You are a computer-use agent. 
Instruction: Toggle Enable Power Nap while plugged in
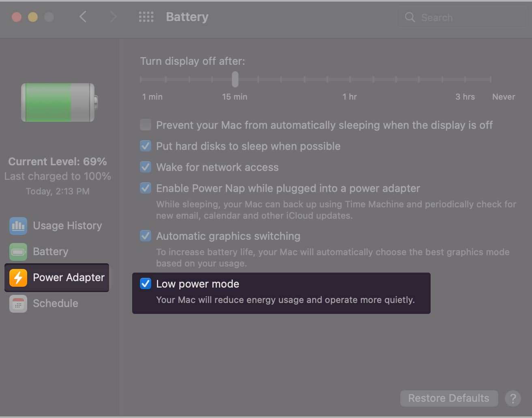[x=145, y=188]
